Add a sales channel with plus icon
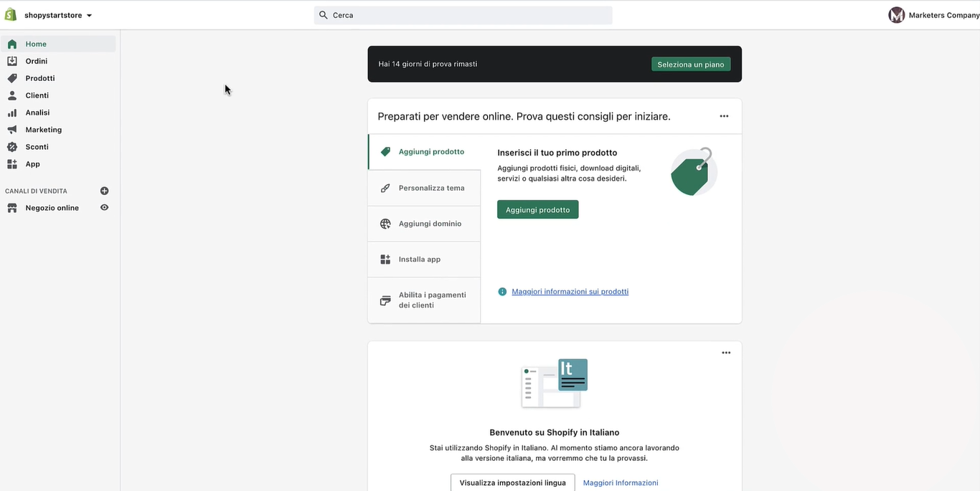 104,191
